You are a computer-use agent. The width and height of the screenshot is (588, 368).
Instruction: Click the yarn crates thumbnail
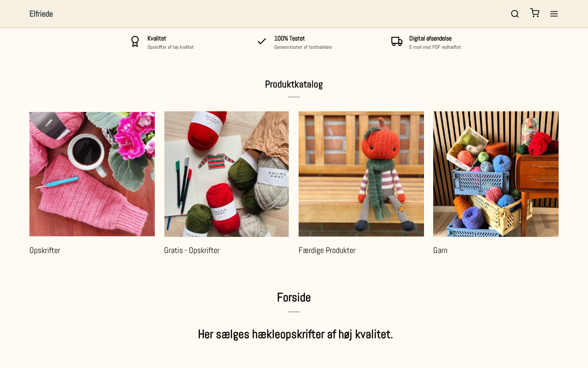(496, 174)
